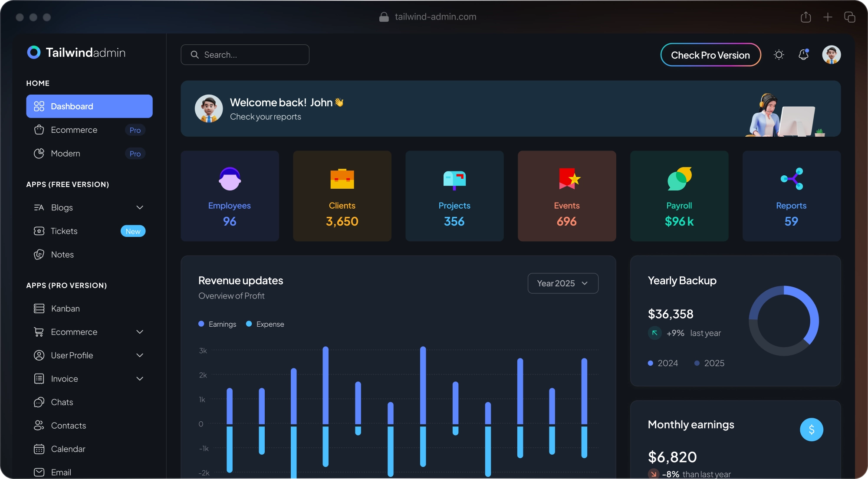
Task: Toggle the Earnings legend on the chart
Action: pyautogui.click(x=217, y=324)
